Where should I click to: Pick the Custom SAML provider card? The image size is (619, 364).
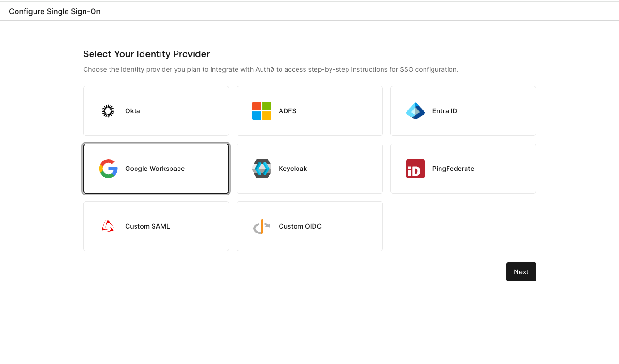click(156, 226)
